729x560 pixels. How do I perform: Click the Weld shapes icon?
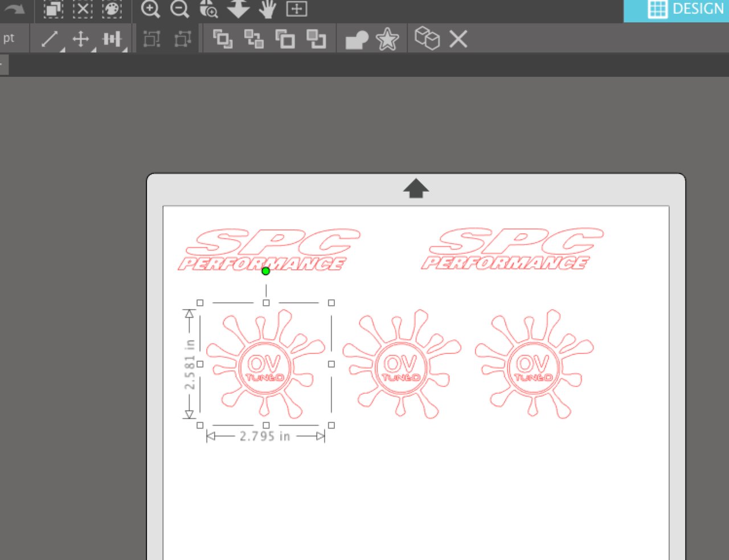tap(357, 40)
